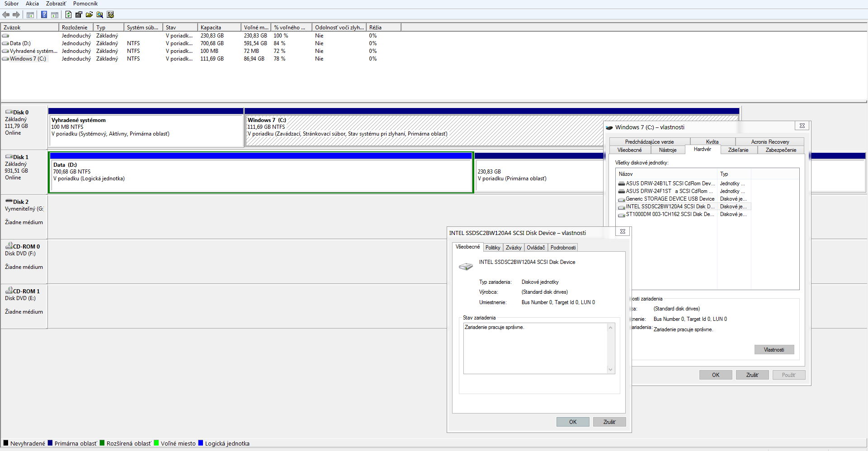Click the Forward arrow toolbar icon
Image resolution: width=868 pixels, height=451 pixels.
click(x=16, y=15)
